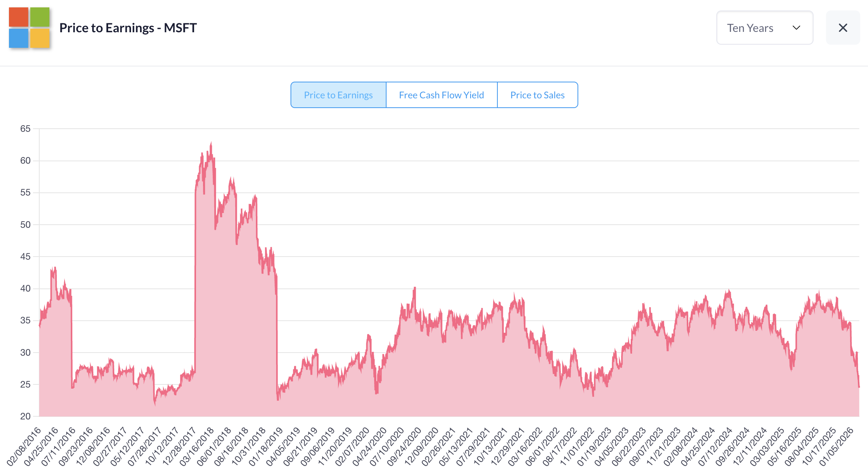This screenshot has height=475, width=868.
Task: Click the Microsoft logo icon
Action: [x=29, y=28]
